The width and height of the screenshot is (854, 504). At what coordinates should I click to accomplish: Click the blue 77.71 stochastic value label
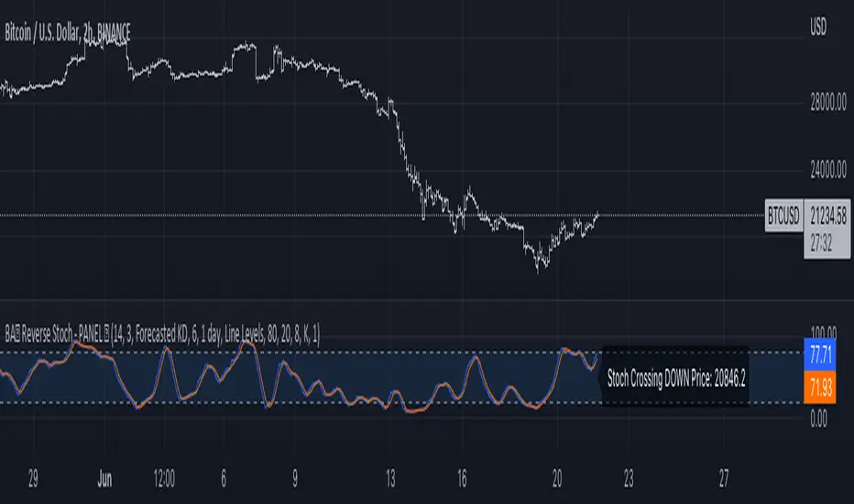coord(820,355)
